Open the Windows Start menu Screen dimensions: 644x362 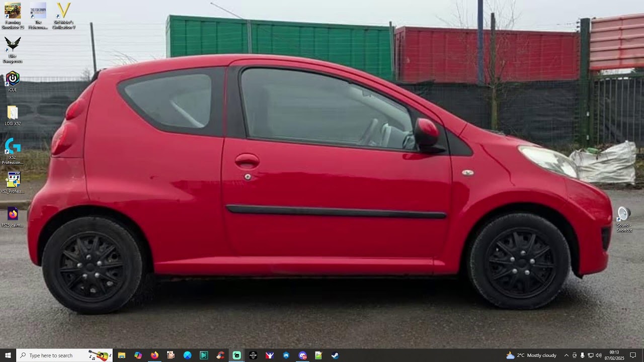point(8,355)
